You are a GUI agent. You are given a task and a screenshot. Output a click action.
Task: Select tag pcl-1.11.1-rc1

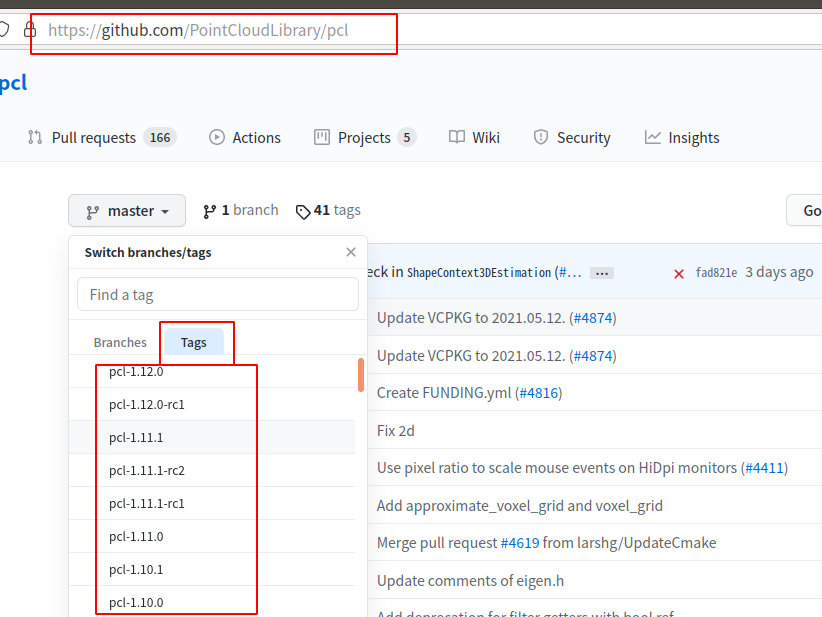pos(212,503)
